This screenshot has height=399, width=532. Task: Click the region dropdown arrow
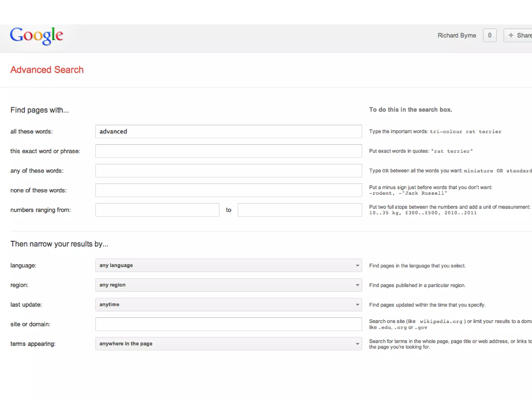pyautogui.click(x=357, y=285)
